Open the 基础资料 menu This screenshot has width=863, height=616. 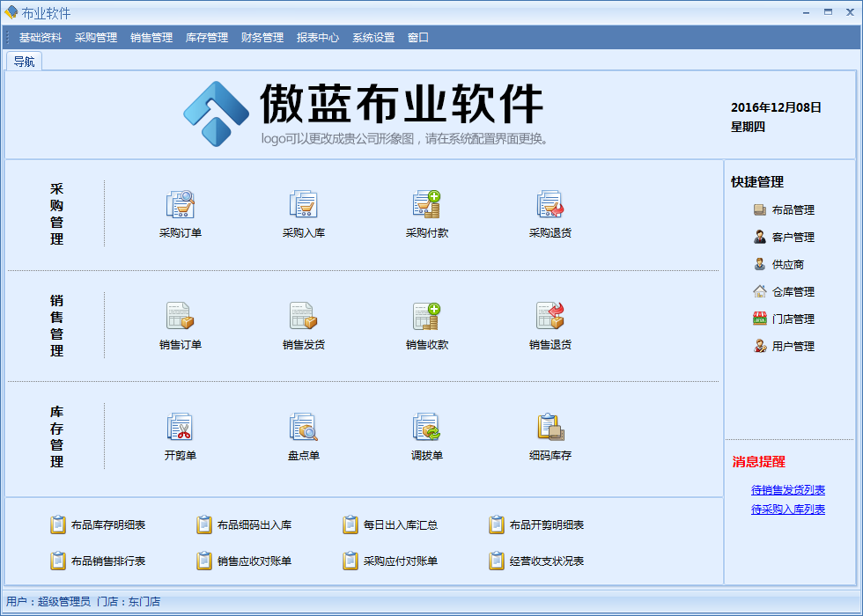point(41,38)
